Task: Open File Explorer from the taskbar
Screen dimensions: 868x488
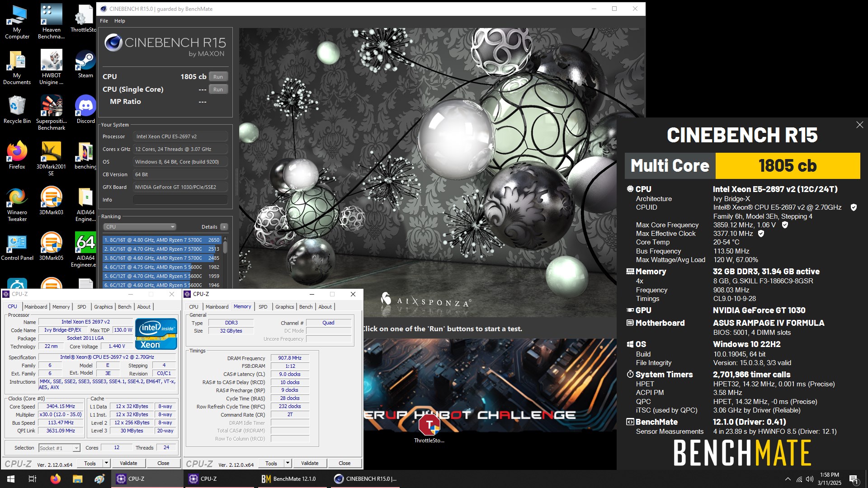Action: pyautogui.click(x=77, y=479)
